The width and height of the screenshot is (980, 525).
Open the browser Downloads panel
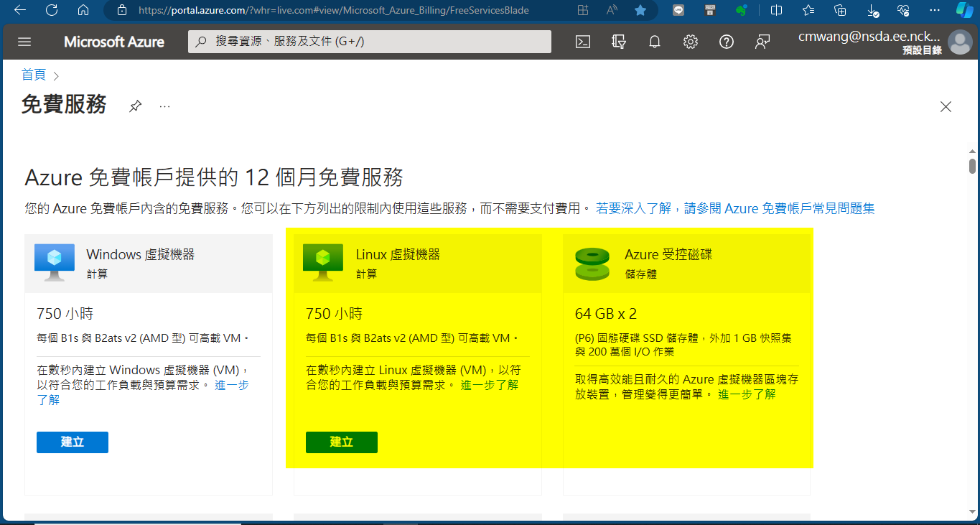[873, 10]
